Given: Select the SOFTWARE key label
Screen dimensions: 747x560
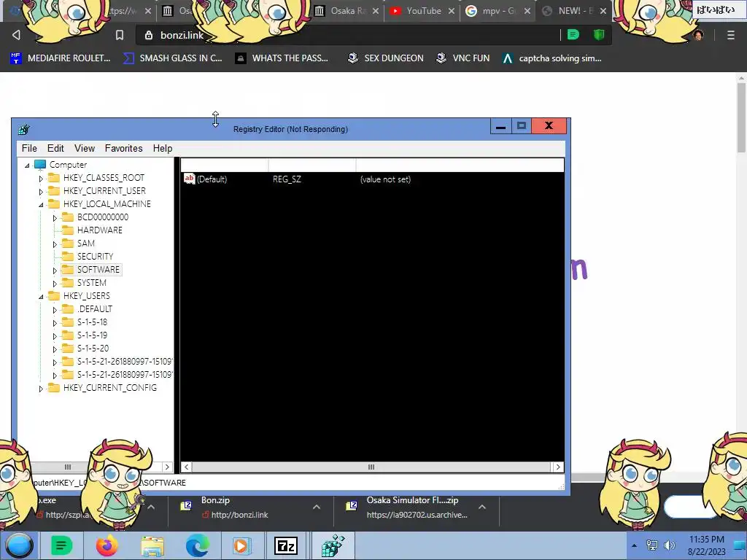Looking at the screenshot, I should coord(98,270).
